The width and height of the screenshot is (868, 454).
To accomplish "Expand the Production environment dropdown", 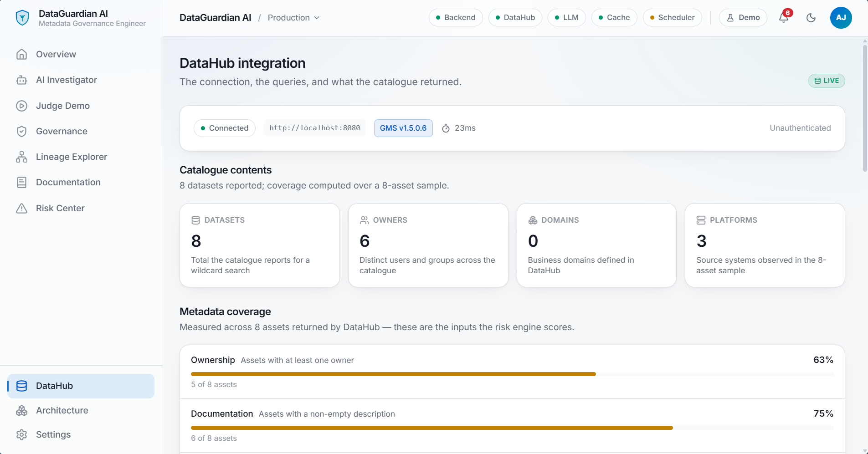I will pyautogui.click(x=293, y=18).
